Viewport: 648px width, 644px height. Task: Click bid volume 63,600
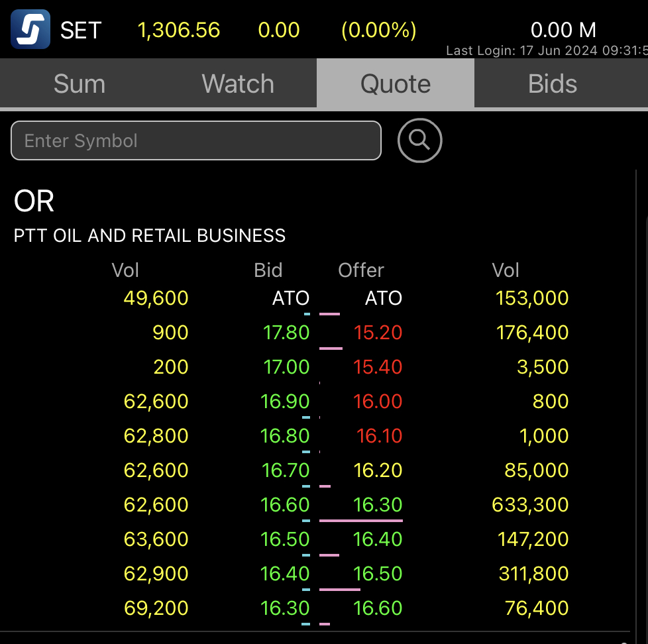[156, 539]
